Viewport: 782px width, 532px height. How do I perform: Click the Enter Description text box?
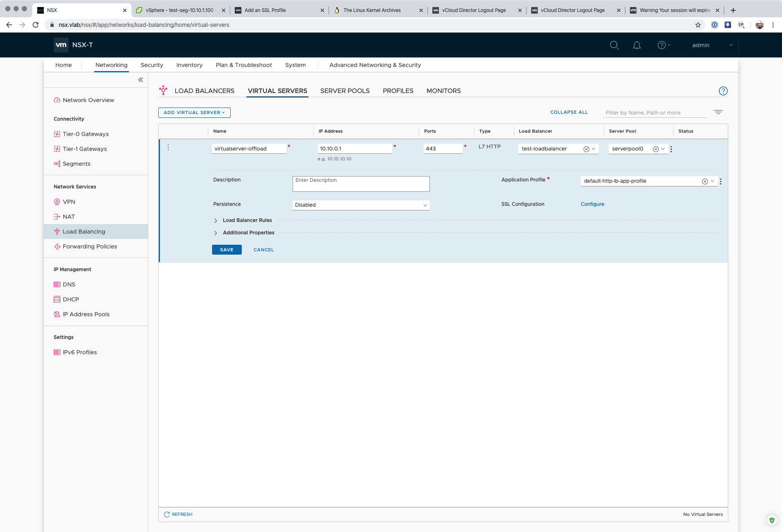[361, 184]
